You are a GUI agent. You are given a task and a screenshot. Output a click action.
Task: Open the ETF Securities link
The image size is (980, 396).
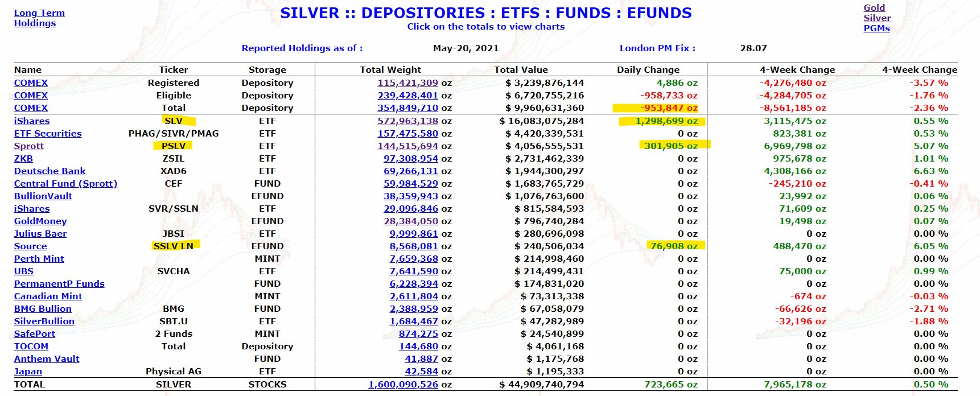48,134
